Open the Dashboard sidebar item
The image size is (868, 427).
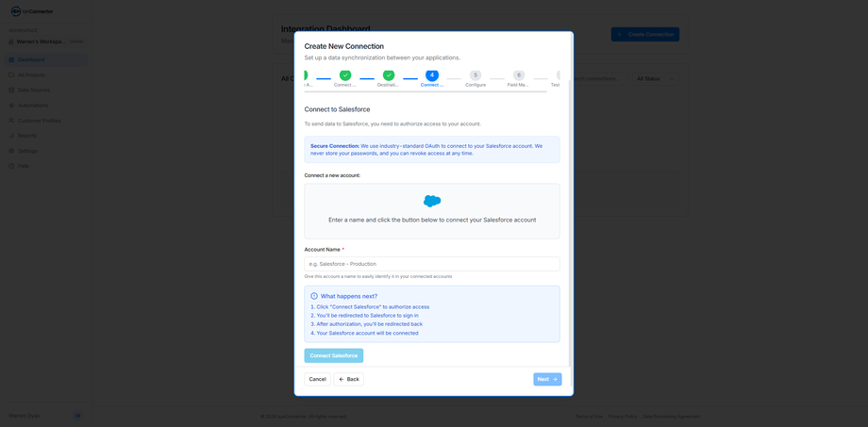tap(46, 59)
